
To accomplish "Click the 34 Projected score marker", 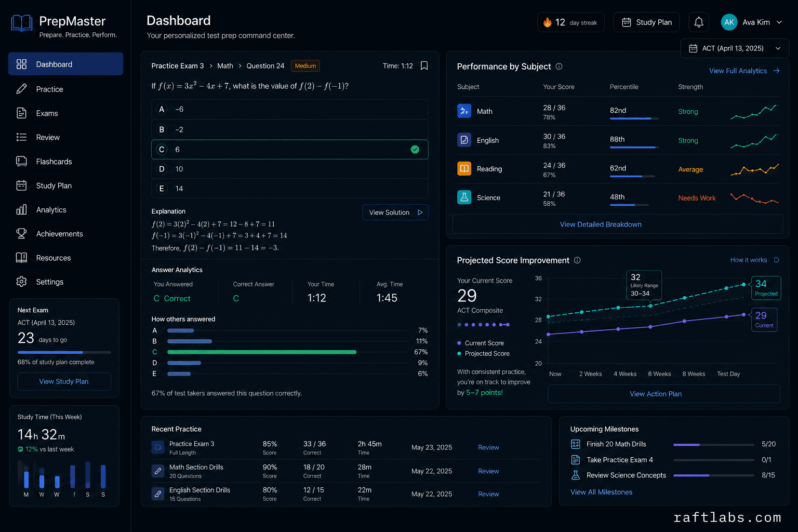I will (x=766, y=288).
